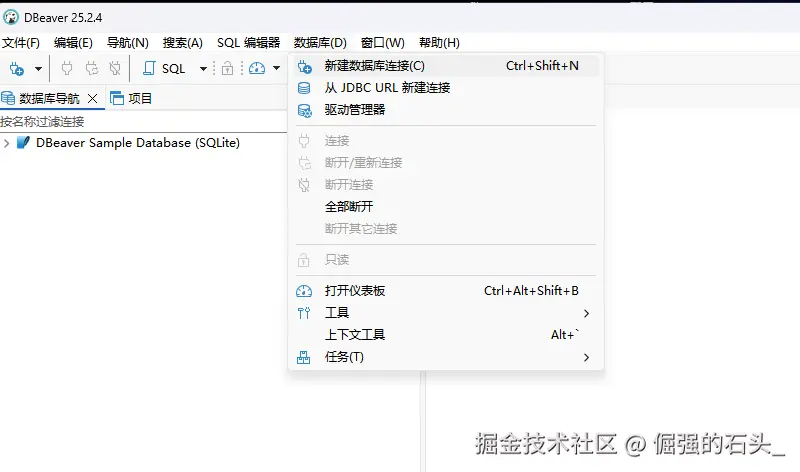Viewport: 800px width, 472px height.
Task: Click the icon beside 断开/重新连接 entry
Action: pyautogui.click(x=305, y=163)
